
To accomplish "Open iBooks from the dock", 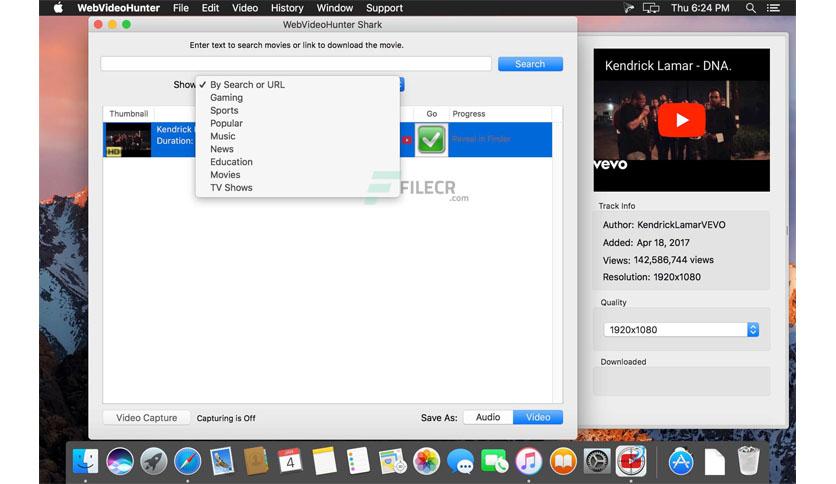I will pos(563,461).
